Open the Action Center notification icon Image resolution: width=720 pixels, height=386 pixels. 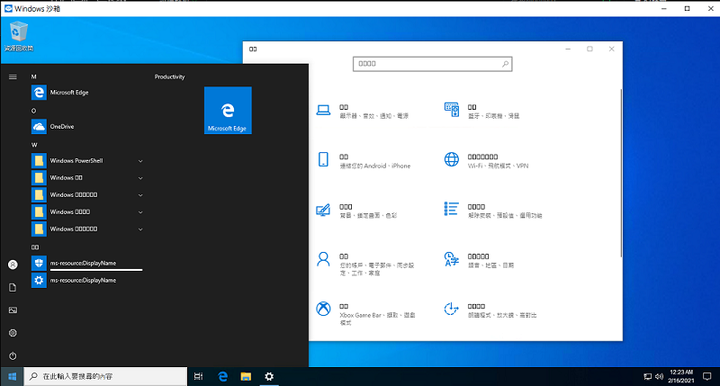point(707,376)
